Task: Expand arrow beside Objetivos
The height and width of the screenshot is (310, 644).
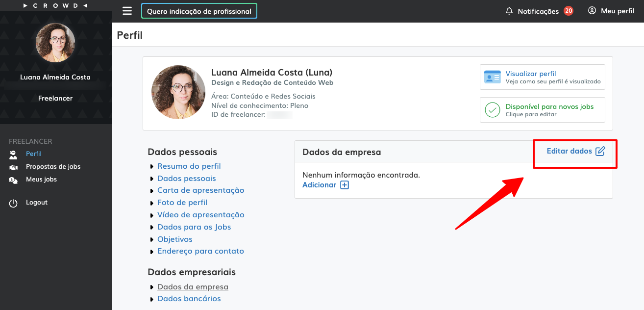Action: (152, 240)
